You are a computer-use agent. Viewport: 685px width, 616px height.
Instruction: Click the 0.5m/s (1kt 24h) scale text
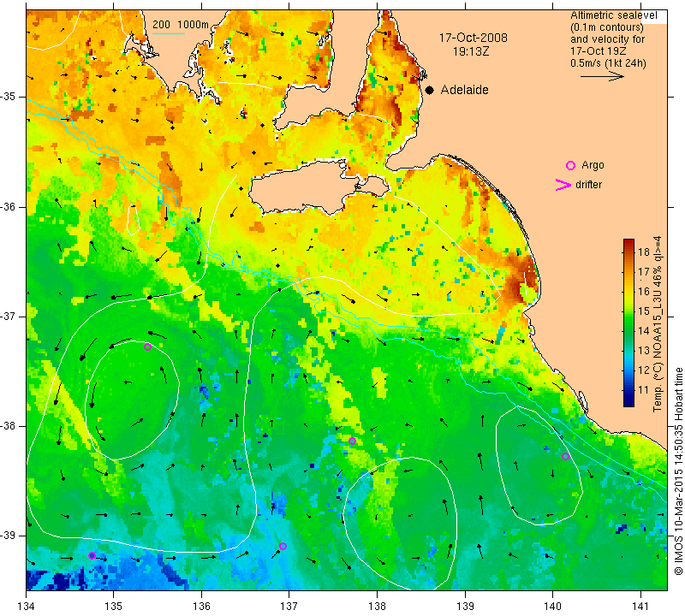click(x=608, y=63)
